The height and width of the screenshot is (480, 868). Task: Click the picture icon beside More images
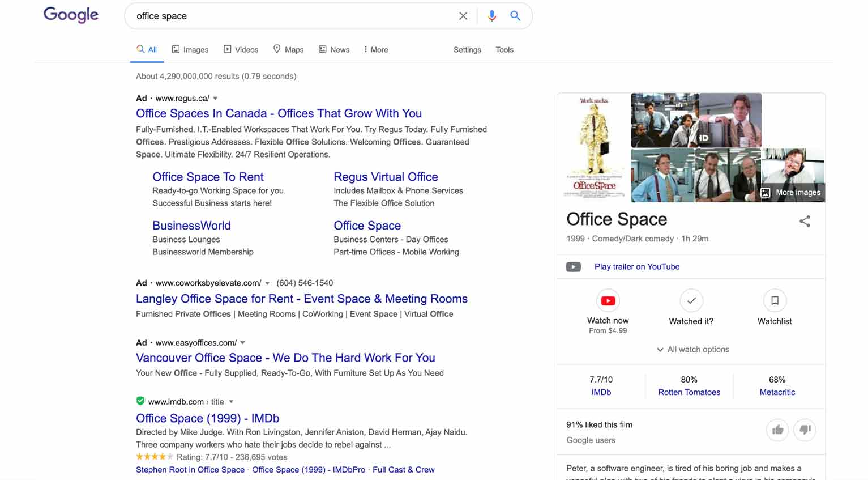[766, 193]
